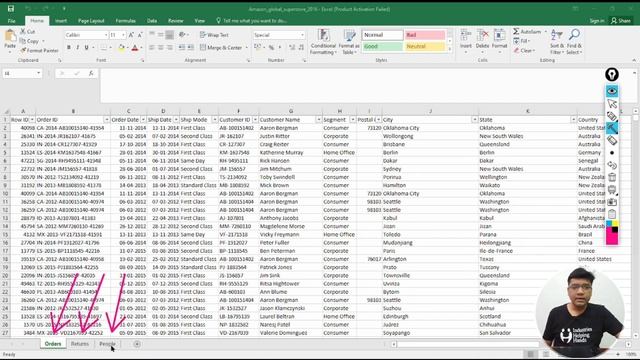Apply percent style format

click(x=271, y=48)
